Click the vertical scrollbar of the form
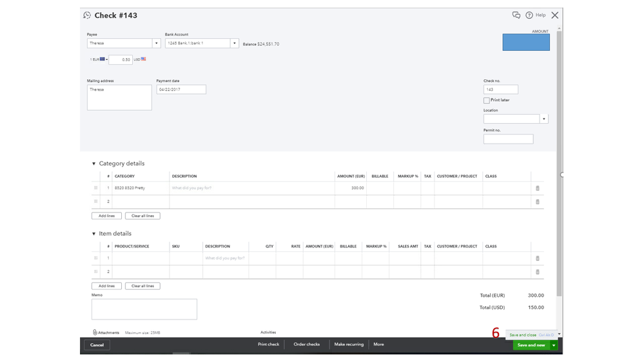644x362 pixels. 559,164
